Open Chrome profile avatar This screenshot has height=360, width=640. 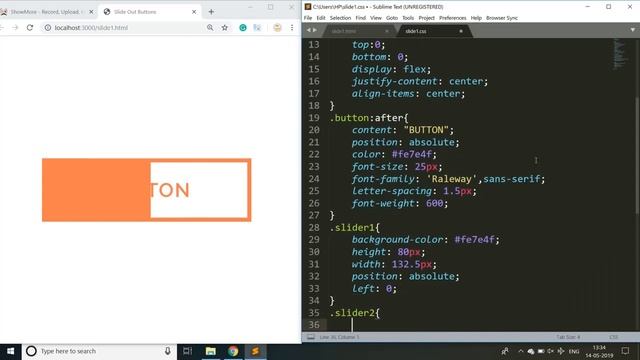pyautogui.click(x=278, y=28)
